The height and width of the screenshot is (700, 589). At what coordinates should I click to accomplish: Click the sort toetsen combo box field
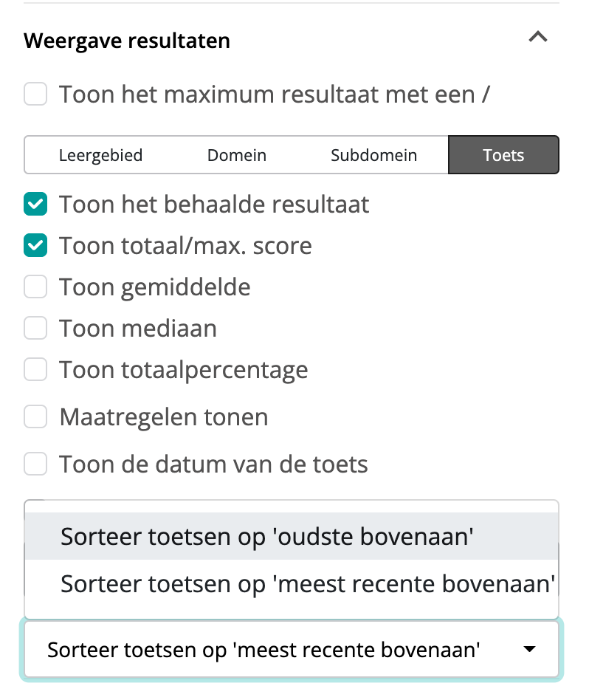(x=263, y=650)
